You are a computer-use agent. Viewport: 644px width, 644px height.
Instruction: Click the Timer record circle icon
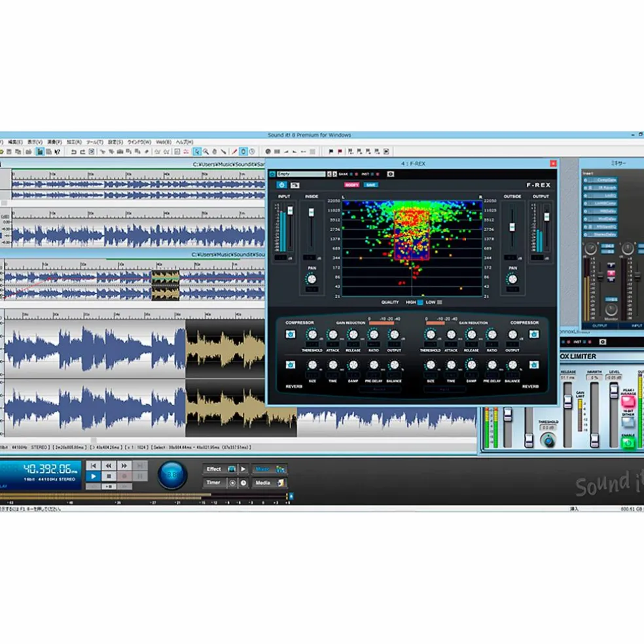coord(232,483)
